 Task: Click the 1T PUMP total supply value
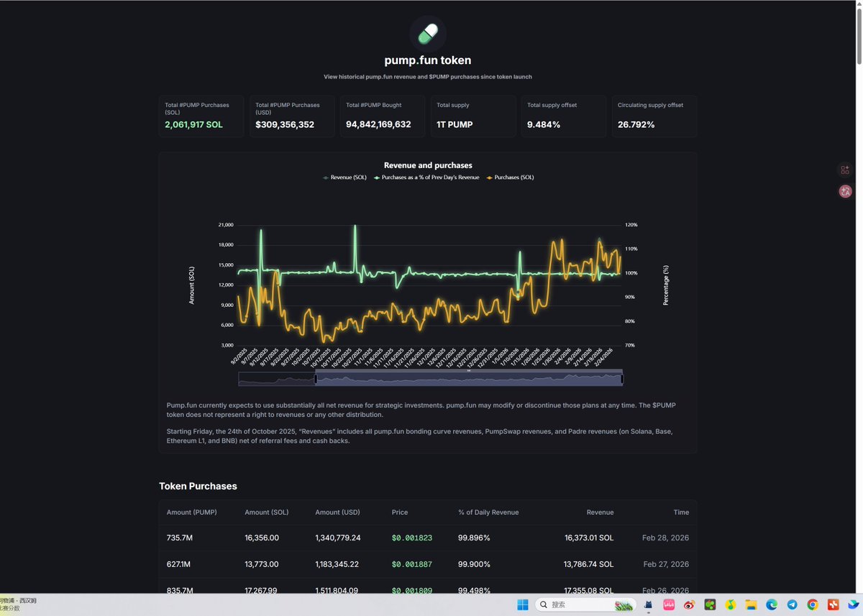(x=455, y=124)
